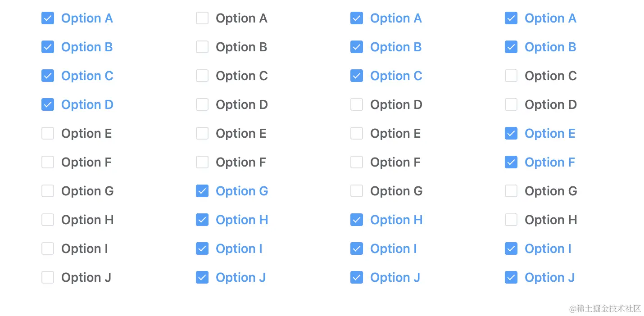This screenshot has width=644, height=316.
Task: Check Option C checkbox in fourth column
Action: (511, 76)
